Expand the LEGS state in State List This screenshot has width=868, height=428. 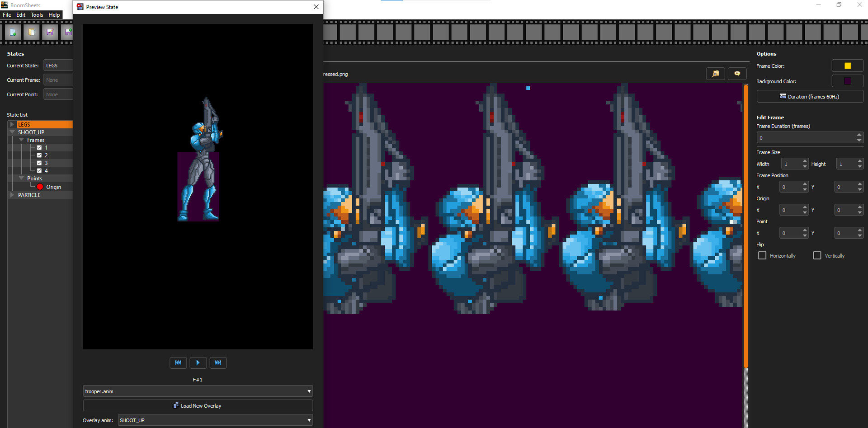[12, 124]
